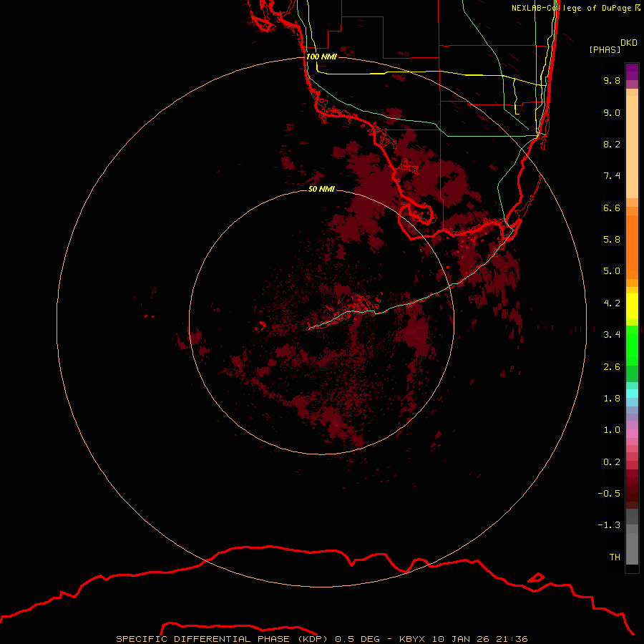This screenshot has width=644, height=644.
Task: Select the pink band of the legend
Action: 632,434
